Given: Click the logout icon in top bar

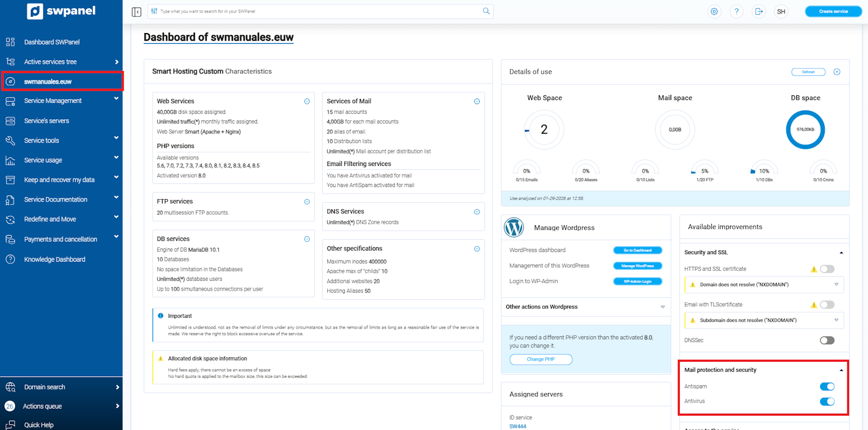Looking at the screenshot, I should tap(759, 11).
